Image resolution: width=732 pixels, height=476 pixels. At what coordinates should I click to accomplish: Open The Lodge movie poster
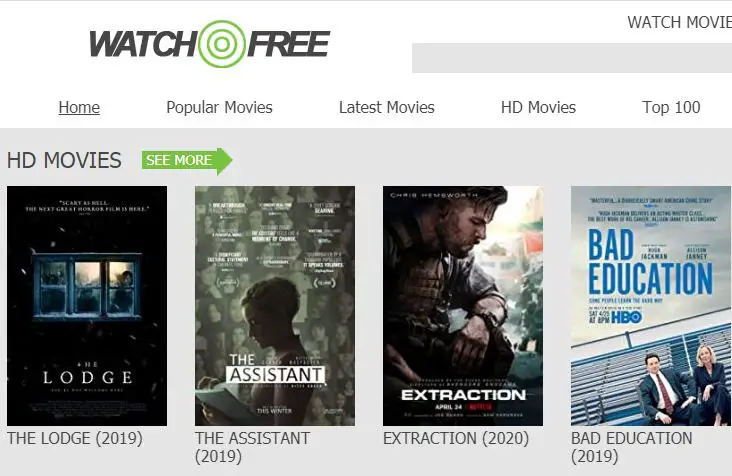(87, 306)
